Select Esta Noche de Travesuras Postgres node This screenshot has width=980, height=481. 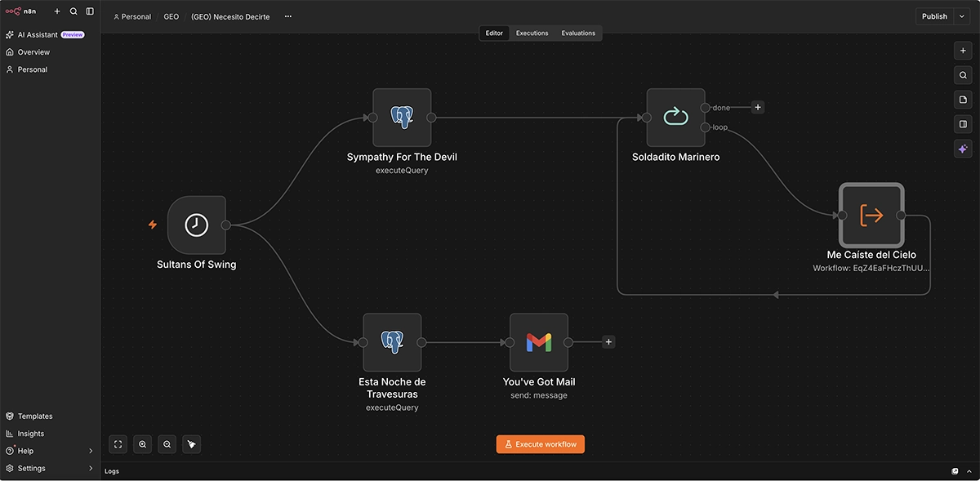[x=392, y=342]
